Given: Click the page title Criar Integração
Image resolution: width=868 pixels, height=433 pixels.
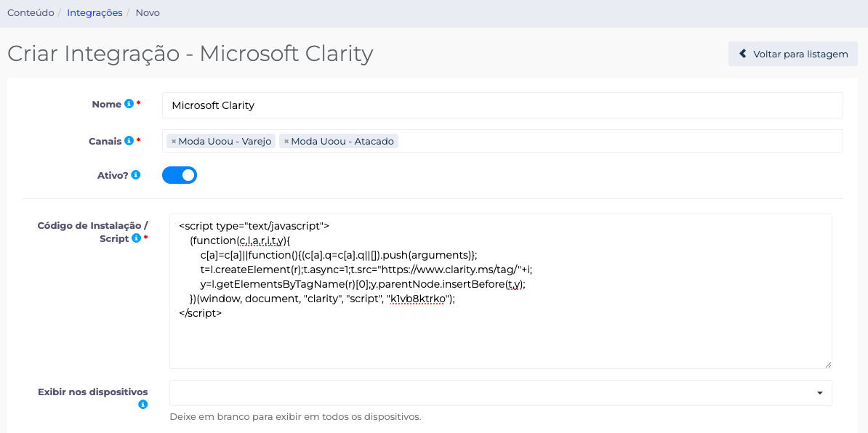Looking at the screenshot, I should 190,54.
